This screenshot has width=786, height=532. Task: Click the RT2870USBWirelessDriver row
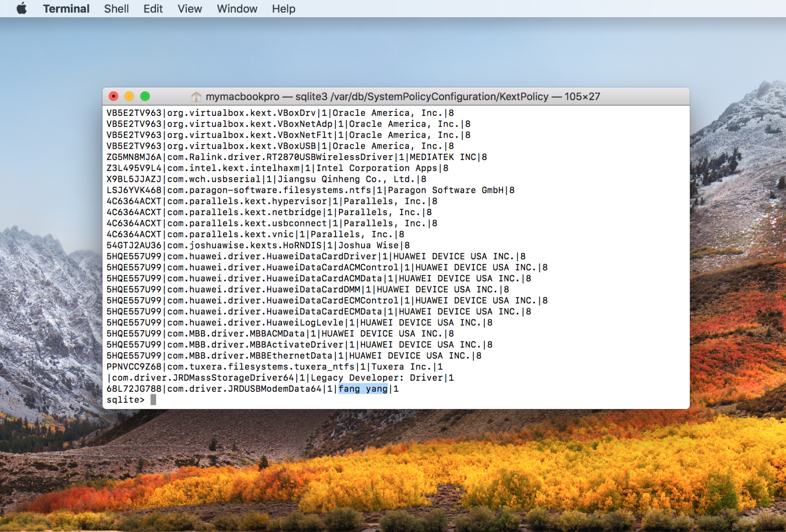click(x=297, y=157)
